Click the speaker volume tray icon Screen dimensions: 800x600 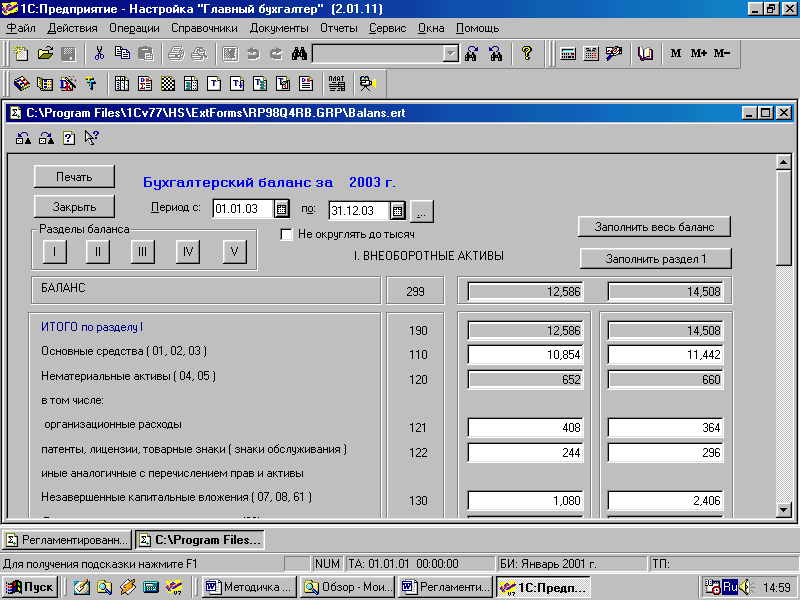click(745, 587)
